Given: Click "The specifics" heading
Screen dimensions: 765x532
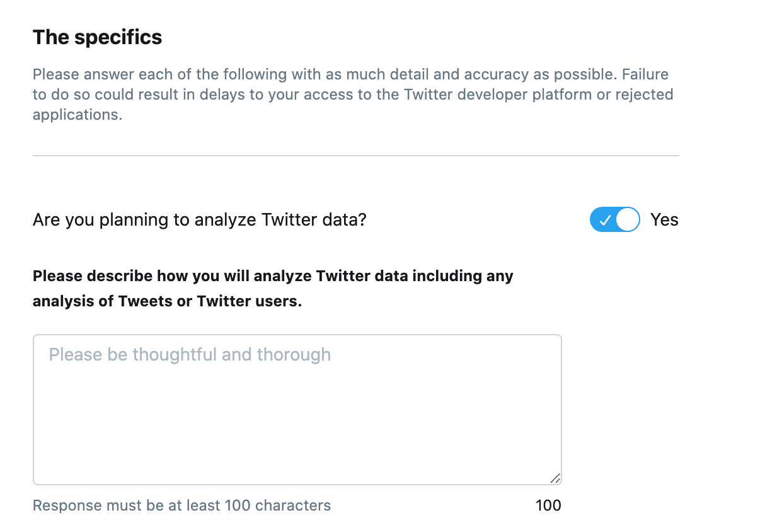Looking at the screenshot, I should coord(98,37).
